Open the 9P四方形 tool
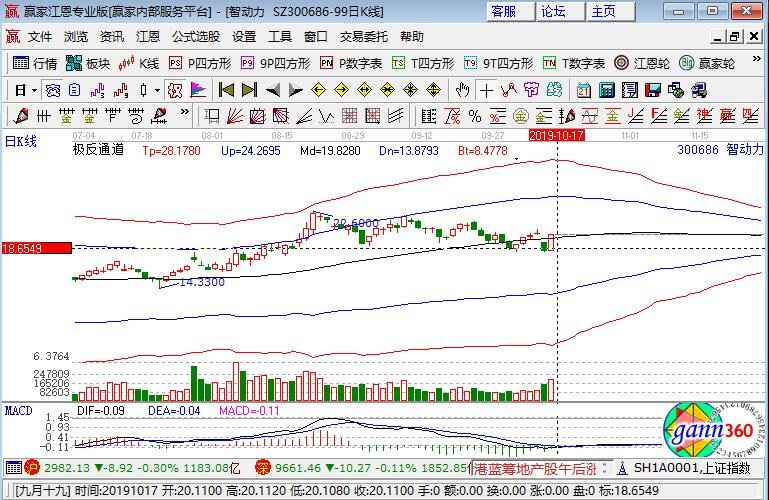Viewport: 769px width, 500px height. click(x=275, y=63)
